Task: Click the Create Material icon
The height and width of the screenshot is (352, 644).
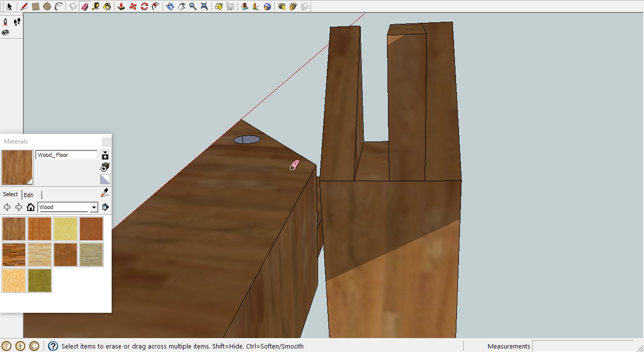Action: tap(105, 167)
